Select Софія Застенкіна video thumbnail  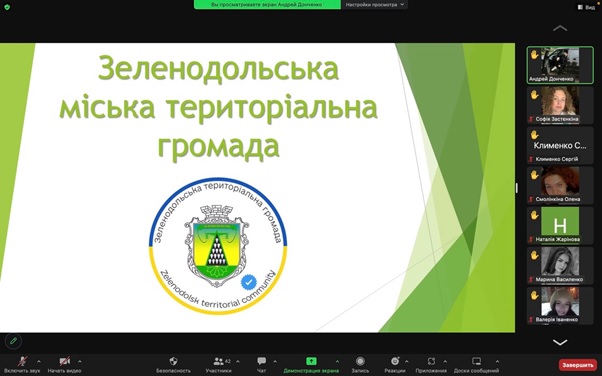tap(560, 105)
